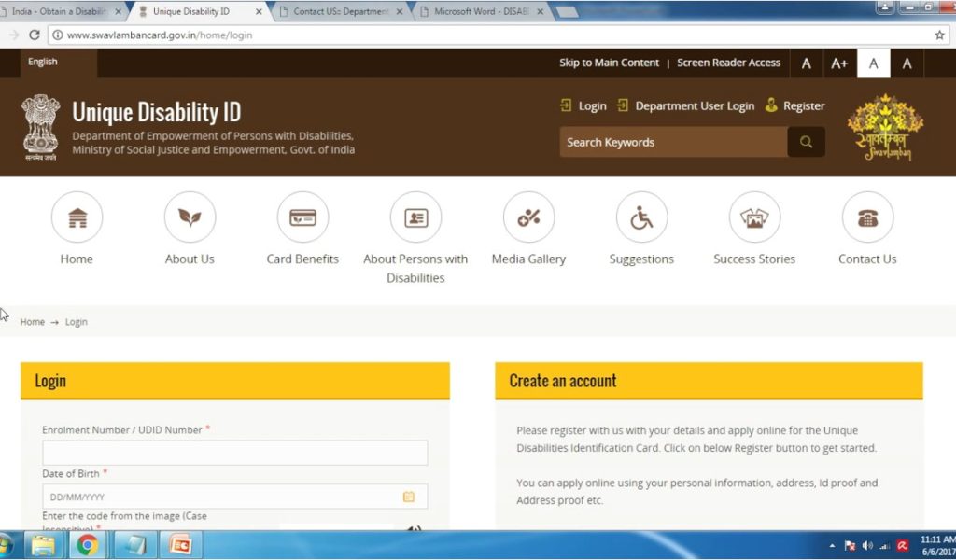Click the Home menu label

tap(77, 259)
